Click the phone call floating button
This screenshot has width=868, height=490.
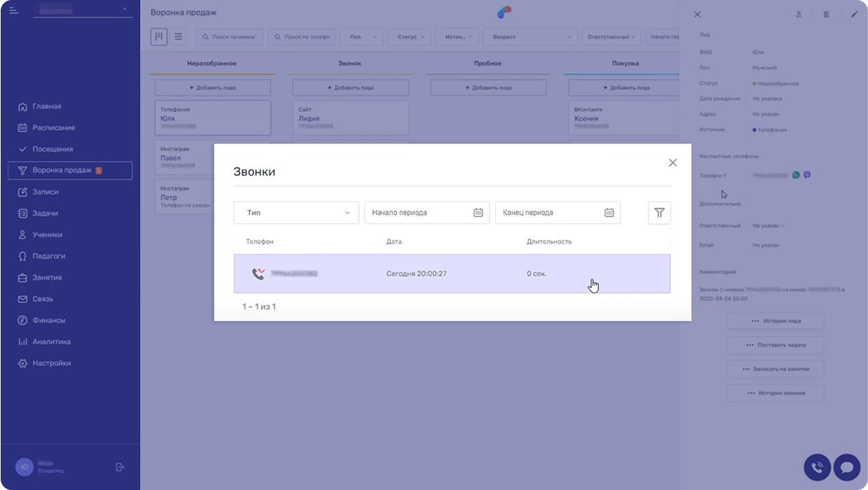tap(817, 467)
